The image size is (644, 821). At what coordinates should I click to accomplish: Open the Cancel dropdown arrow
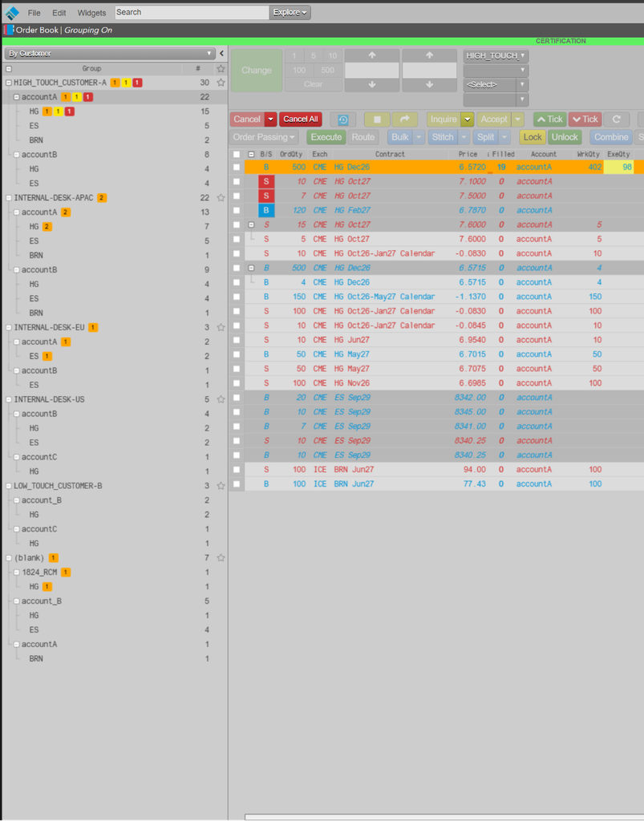(271, 119)
